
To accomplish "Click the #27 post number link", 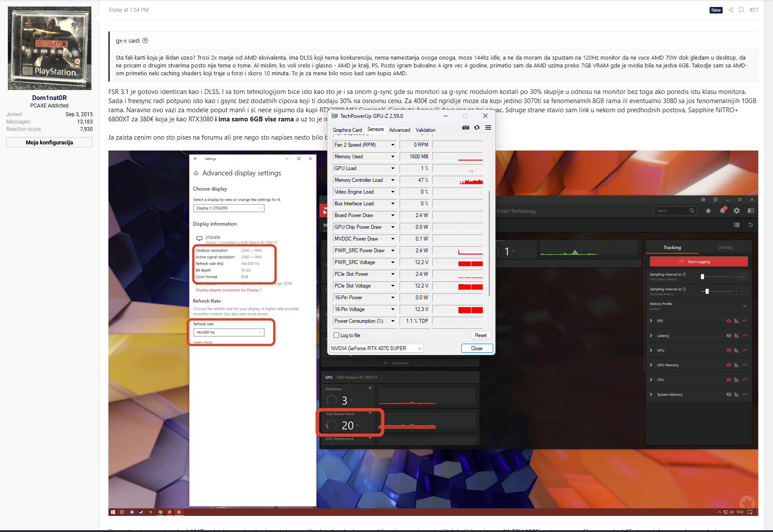I will coord(753,10).
